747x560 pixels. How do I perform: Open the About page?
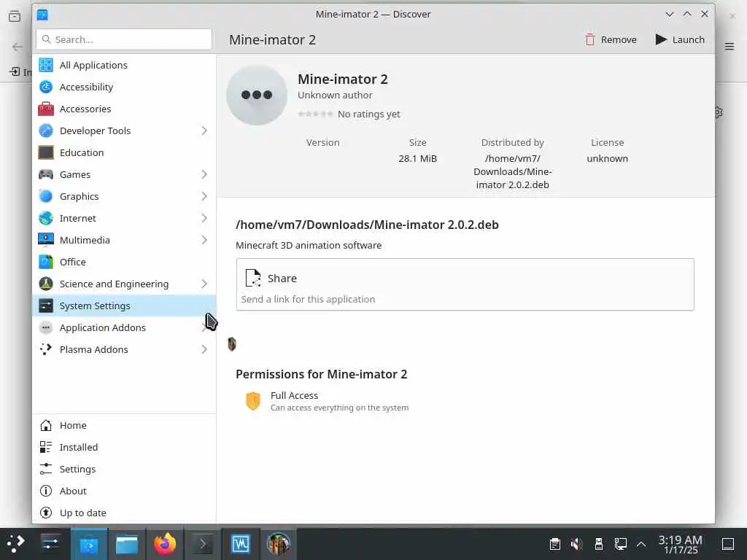click(x=124, y=491)
